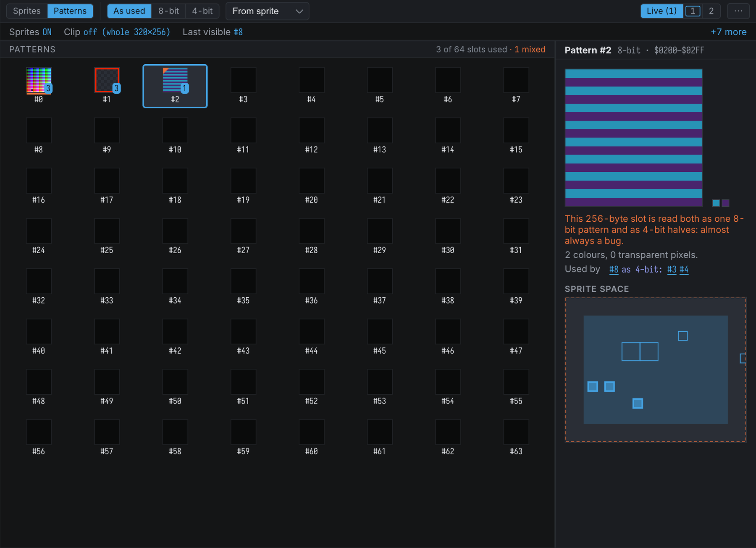The image size is (756, 548).
Task: Expand the +7 more status items
Action: 728,32
